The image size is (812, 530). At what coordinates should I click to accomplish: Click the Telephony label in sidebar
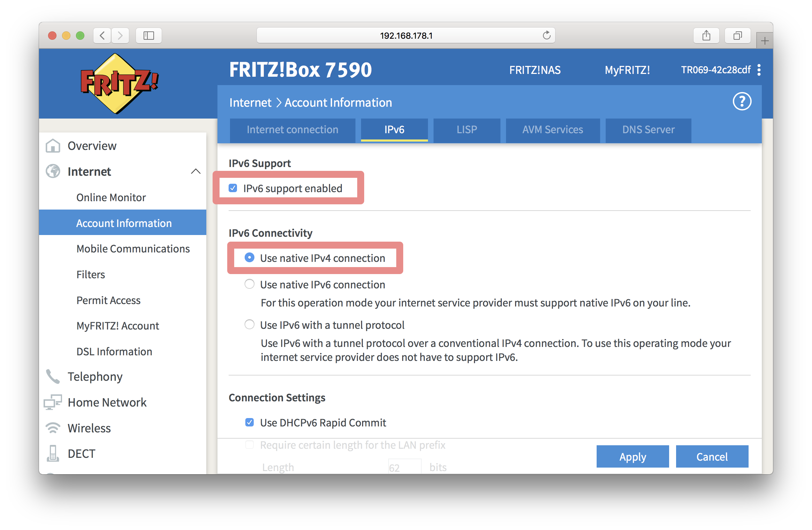pyautogui.click(x=95, y=377)
